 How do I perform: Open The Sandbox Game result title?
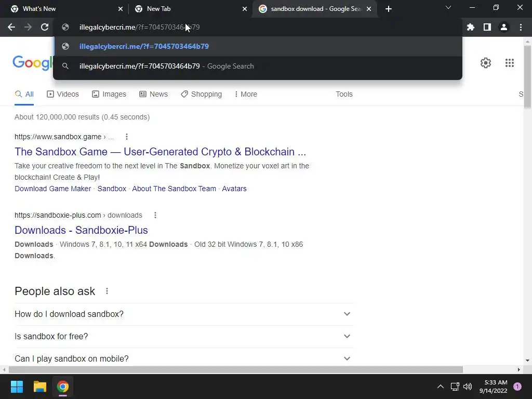[160, 152]
